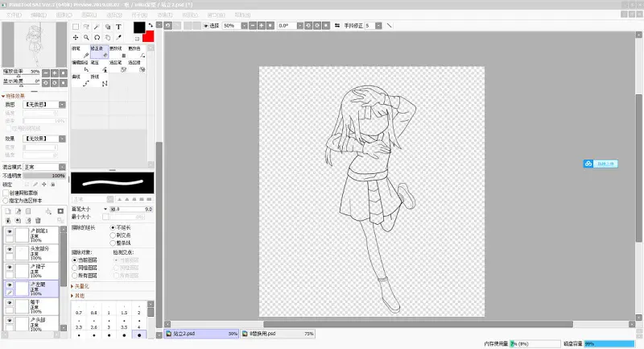
Task: Zoom out using navigator minus button
Action: click(46, 73)
